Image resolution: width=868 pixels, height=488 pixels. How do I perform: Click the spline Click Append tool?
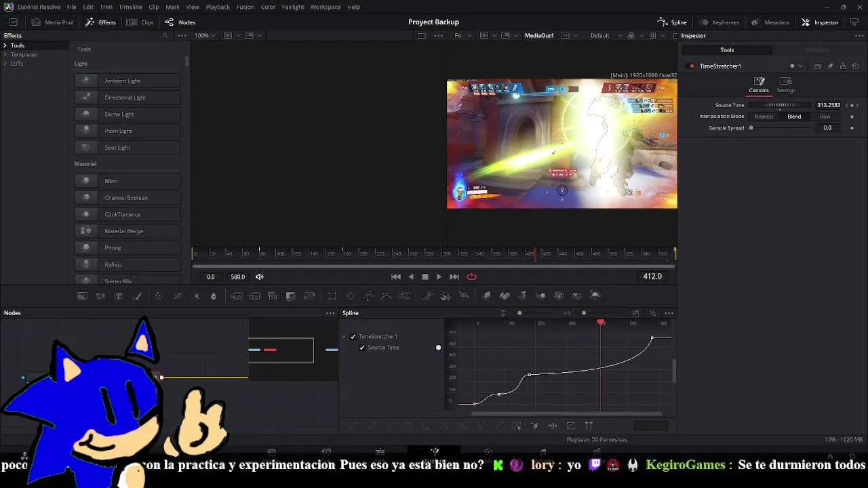click(x=534, y=426)
